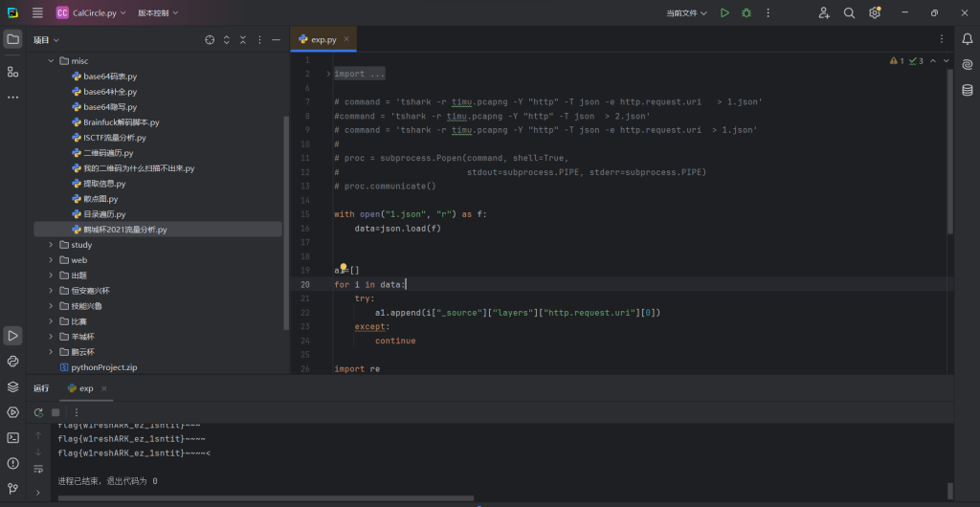
Task: Open the Notifications bell panel
Action: (x=968, y=39)
